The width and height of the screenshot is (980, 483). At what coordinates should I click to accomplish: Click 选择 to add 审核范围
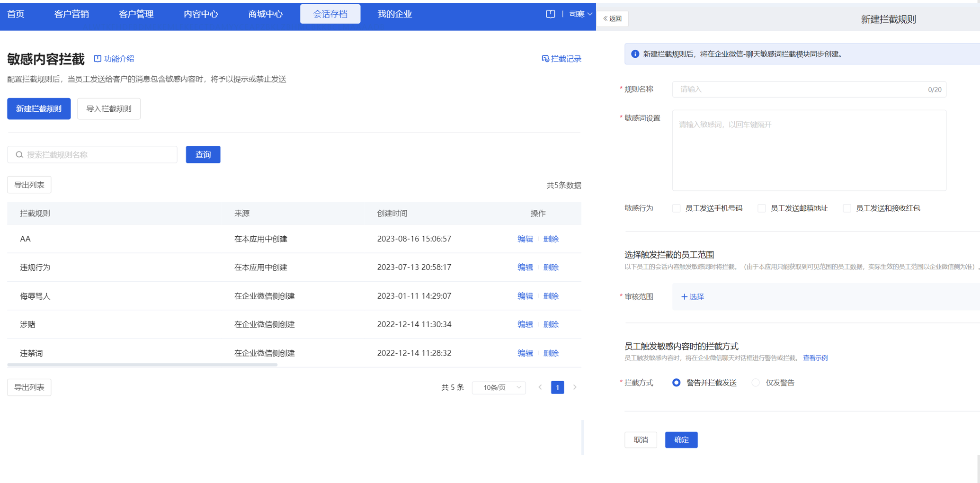pos(693,297)
